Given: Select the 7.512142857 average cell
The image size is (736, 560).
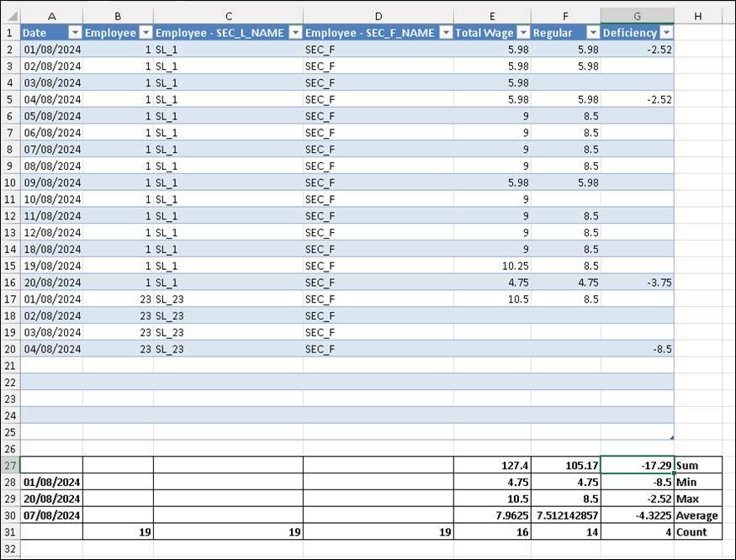Looking at the screenshot, I should click(x=565, y=515).
